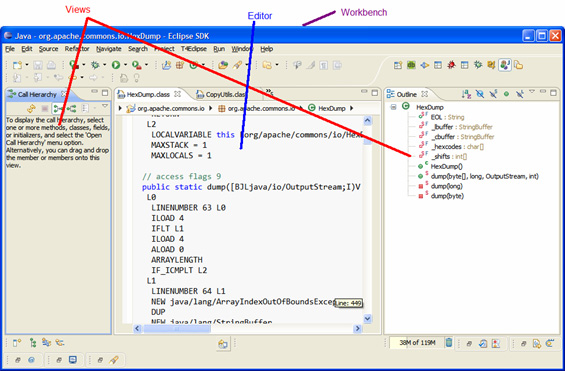Click the editor horizontal scrollbar thumb
565x371 pixels.
177,328
